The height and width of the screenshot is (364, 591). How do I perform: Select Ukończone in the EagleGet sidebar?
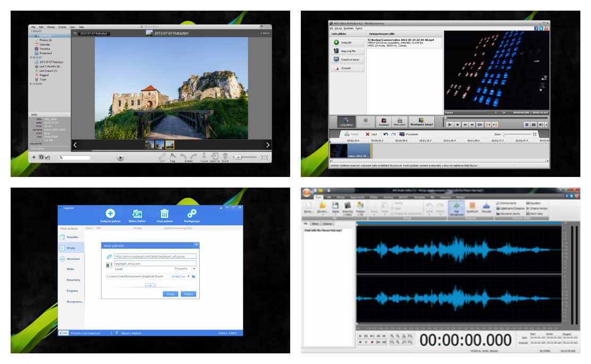click(70, 259)
